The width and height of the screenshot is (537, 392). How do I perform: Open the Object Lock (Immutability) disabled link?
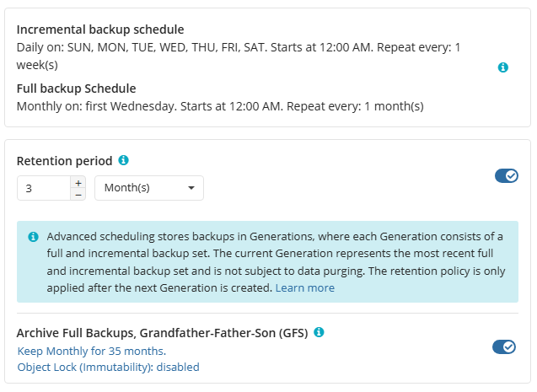109,367
